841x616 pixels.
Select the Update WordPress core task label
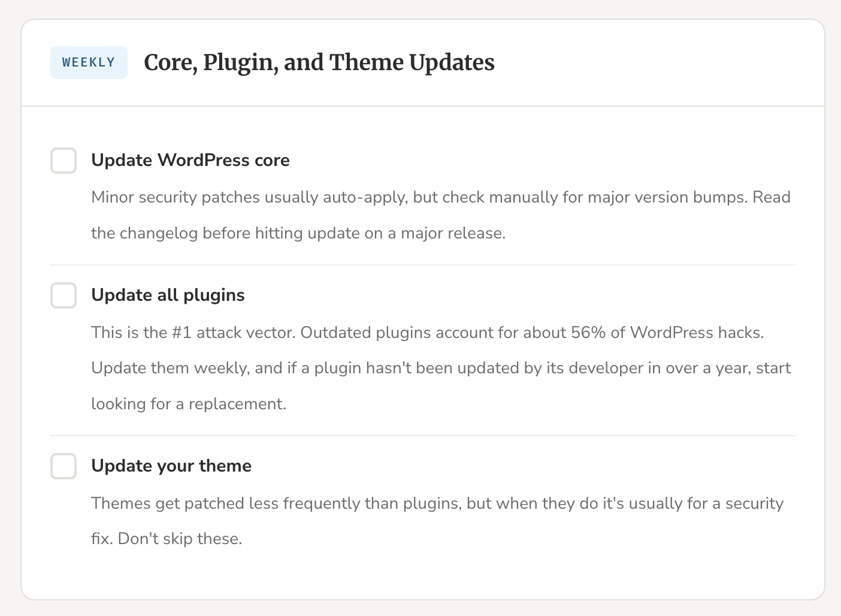190,160
